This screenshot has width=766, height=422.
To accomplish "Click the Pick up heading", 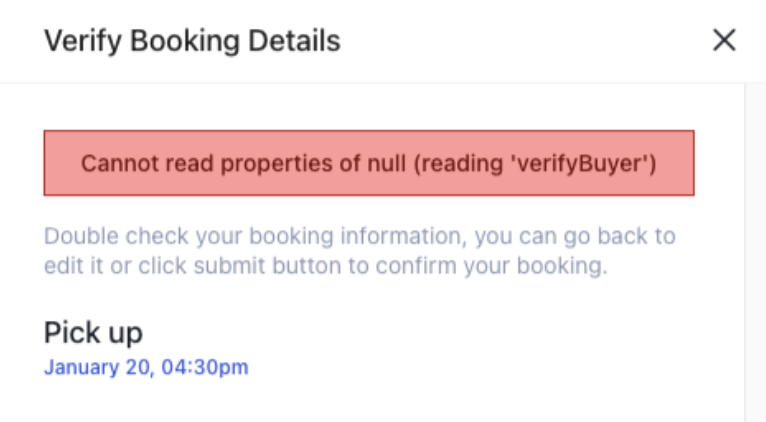I will pos(93,333).
